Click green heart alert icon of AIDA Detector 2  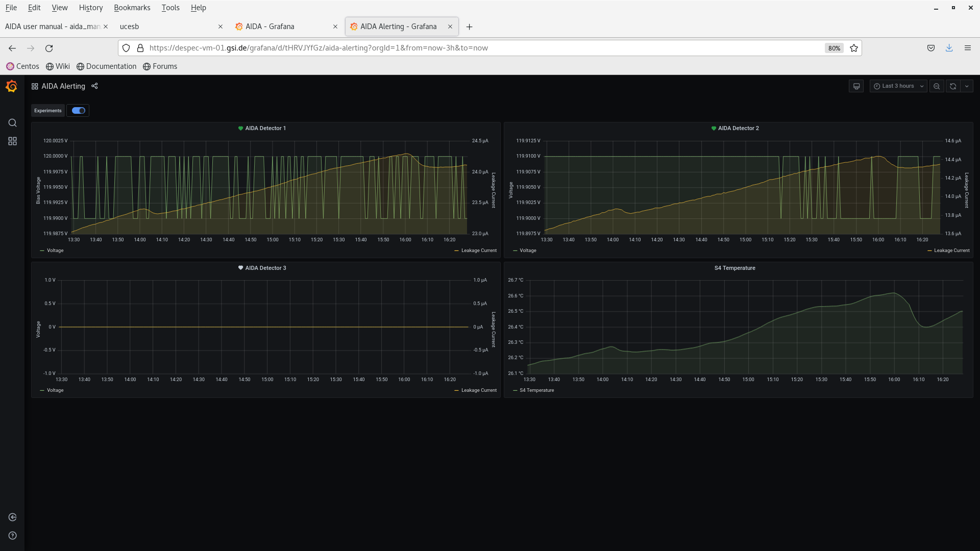714,129
